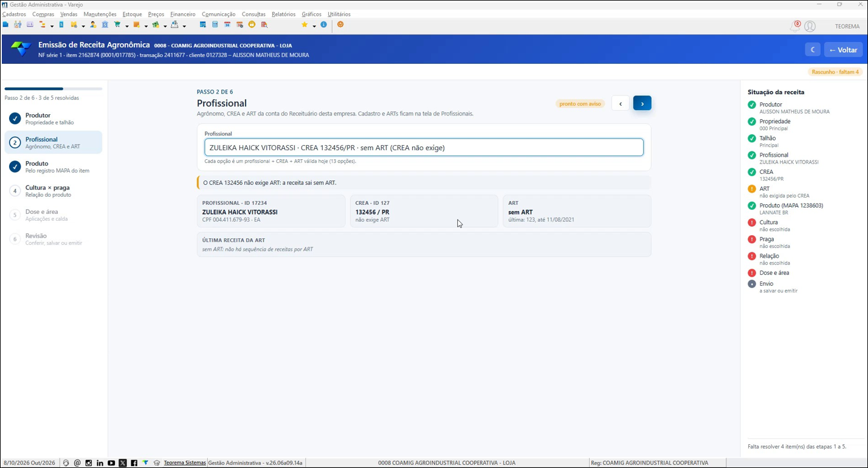Click the X (Twitter) icon in status bar
This screenshot has width=868, height=468.
[123, 463]
